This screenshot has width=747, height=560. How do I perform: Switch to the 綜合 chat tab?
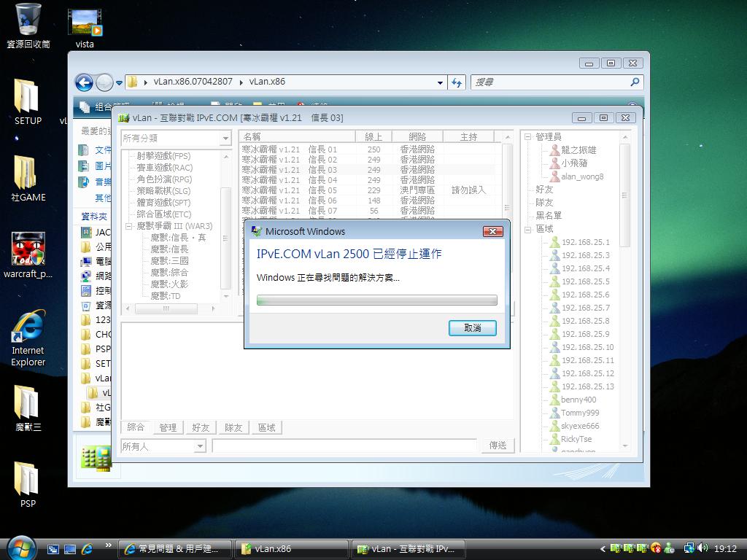(136, 427)
